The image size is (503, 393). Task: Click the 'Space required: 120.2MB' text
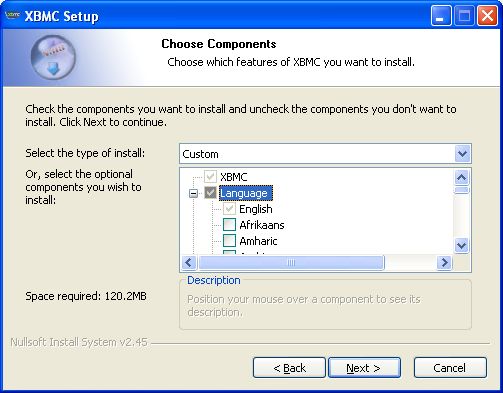tap(86, 296)
